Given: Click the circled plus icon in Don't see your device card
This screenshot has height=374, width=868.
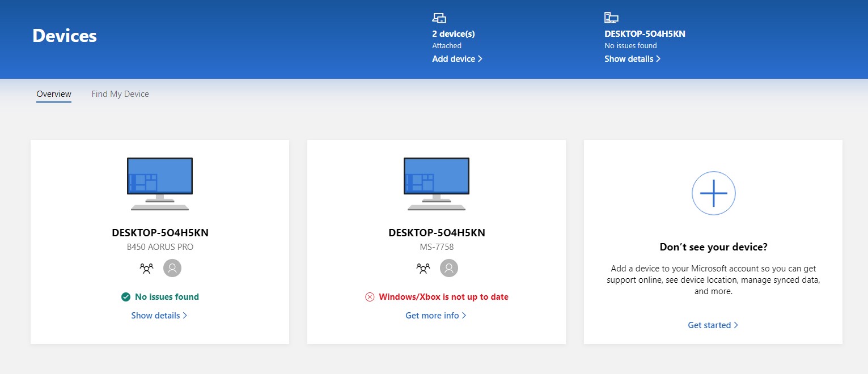Looking at the screenshot, I should [x=713, y=193].
